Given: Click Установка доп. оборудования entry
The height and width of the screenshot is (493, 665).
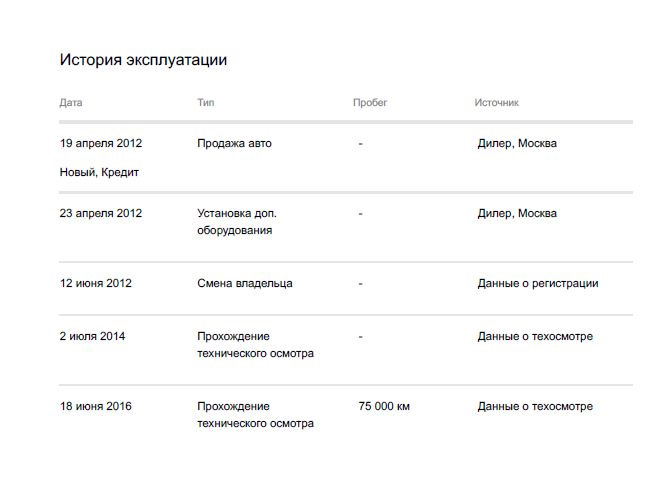Looking at the screenshot, I should click(237, 222).
